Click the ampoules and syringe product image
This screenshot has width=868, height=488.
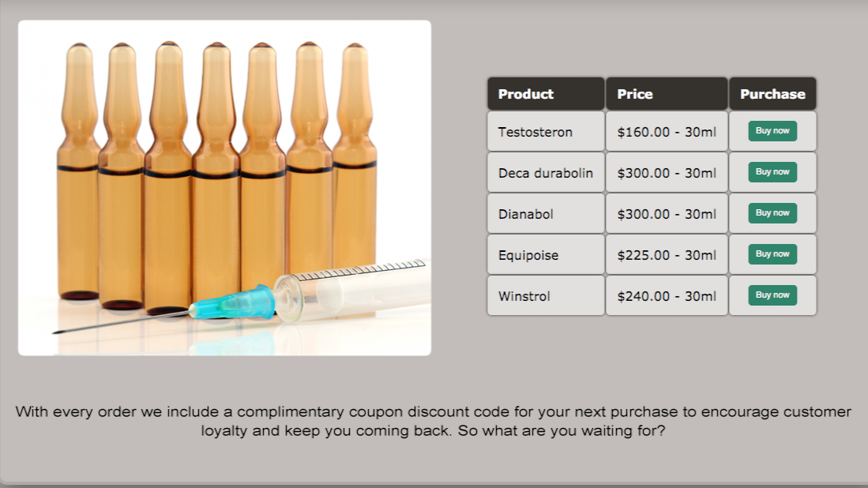(x=224, y=188)
